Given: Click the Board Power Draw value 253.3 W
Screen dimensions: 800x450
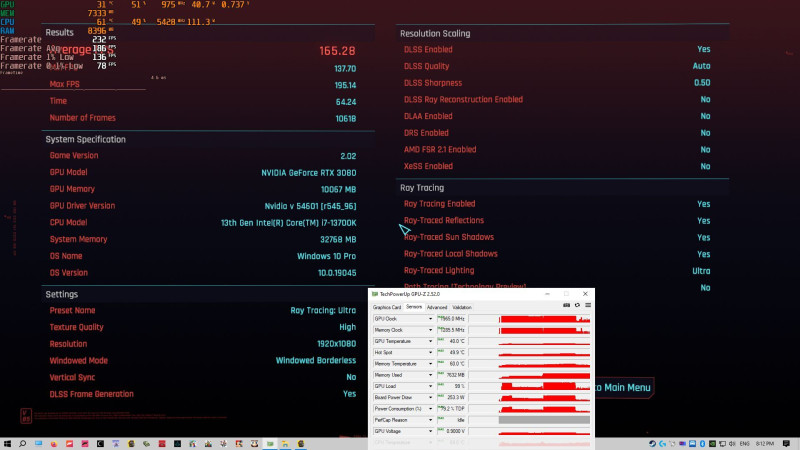Looking at the screenshot, I should pos(456,397).
